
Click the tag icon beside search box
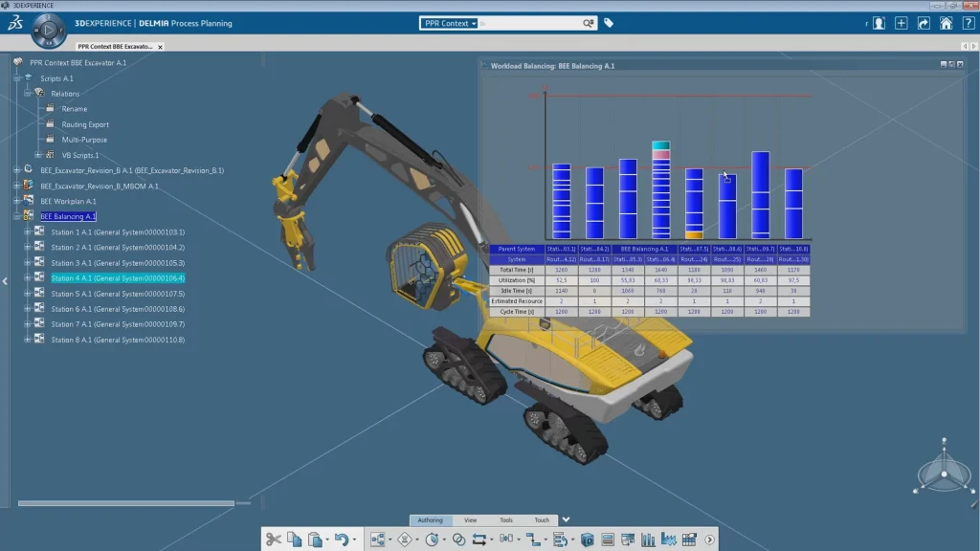tap(609, 23)
